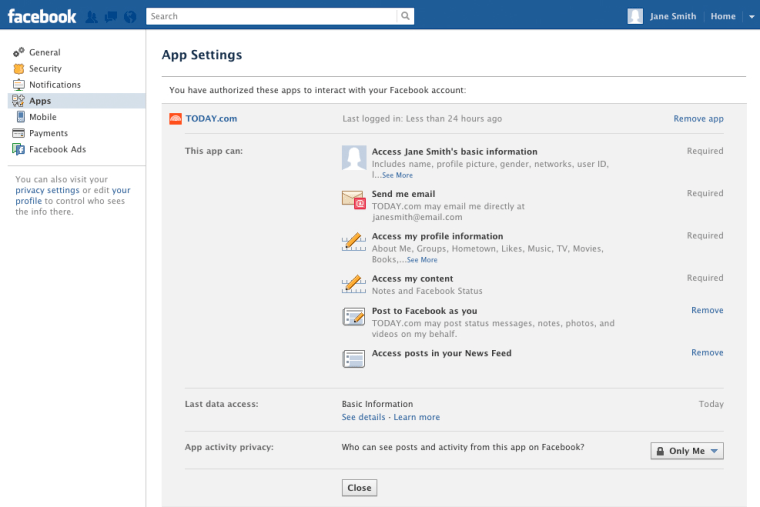The width and height of the screenshot is (760, 507).
Task: Select Payments in the settings sidebar
Action: tap(48, 133)
